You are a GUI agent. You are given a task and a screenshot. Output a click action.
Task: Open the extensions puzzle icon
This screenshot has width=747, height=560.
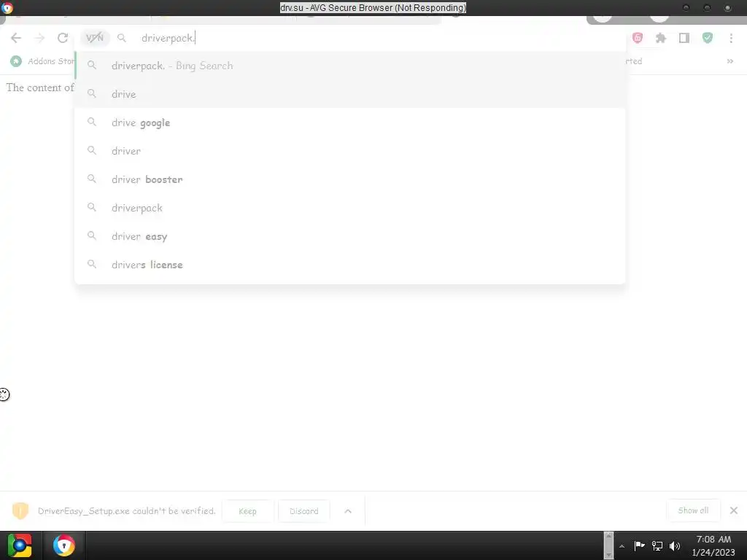coord(661,38)
